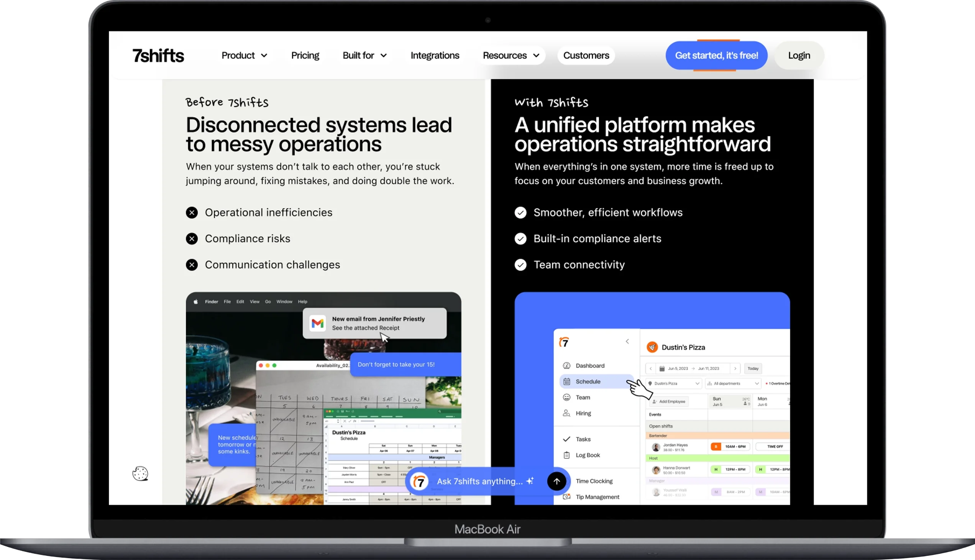This screenshot has height=560, width=975.
Task: Open Hiring in the app sidebar
Action: pos(583,413)
